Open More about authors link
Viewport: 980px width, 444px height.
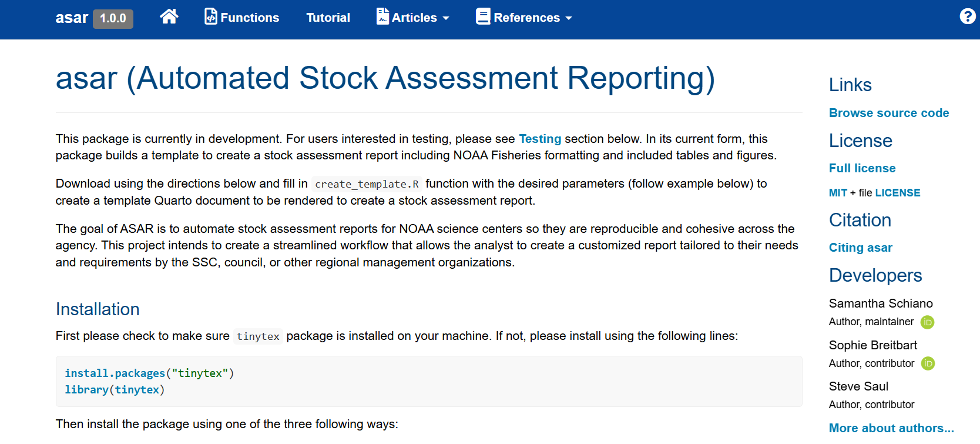pos(891,428)
